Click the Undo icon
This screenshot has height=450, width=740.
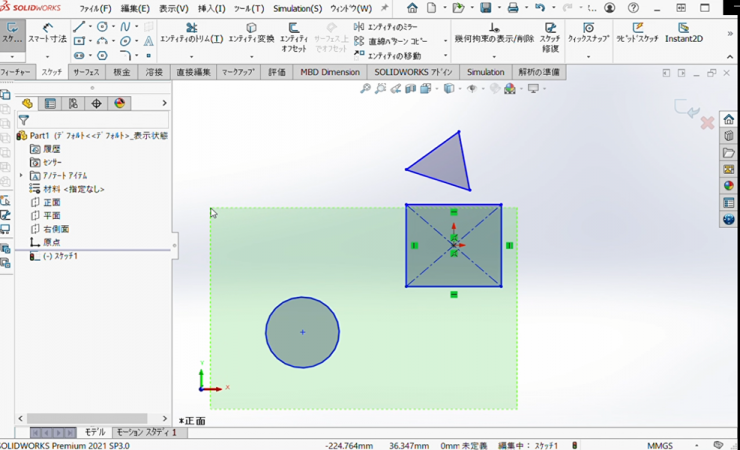[x=540, y=8]
